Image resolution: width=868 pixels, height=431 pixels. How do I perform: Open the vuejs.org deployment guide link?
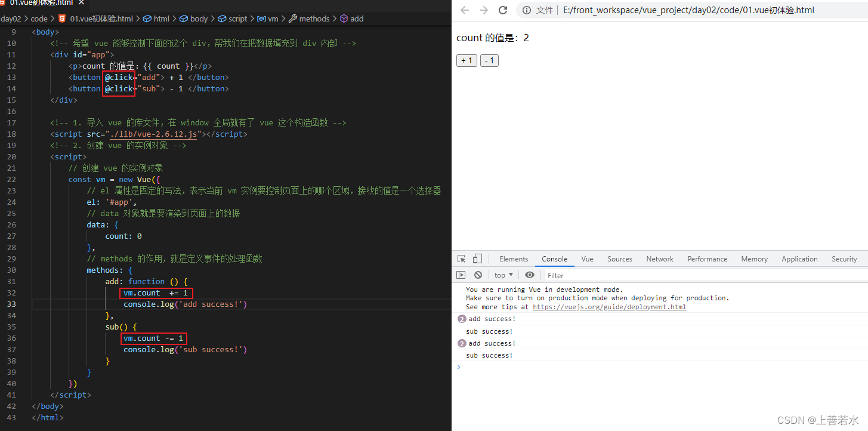click(x=609, y=307)
